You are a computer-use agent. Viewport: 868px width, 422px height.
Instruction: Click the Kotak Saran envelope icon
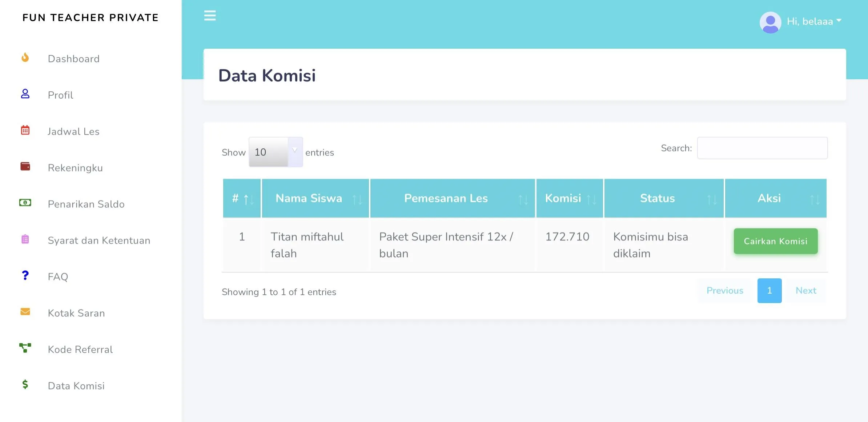[x=25, y=312]
